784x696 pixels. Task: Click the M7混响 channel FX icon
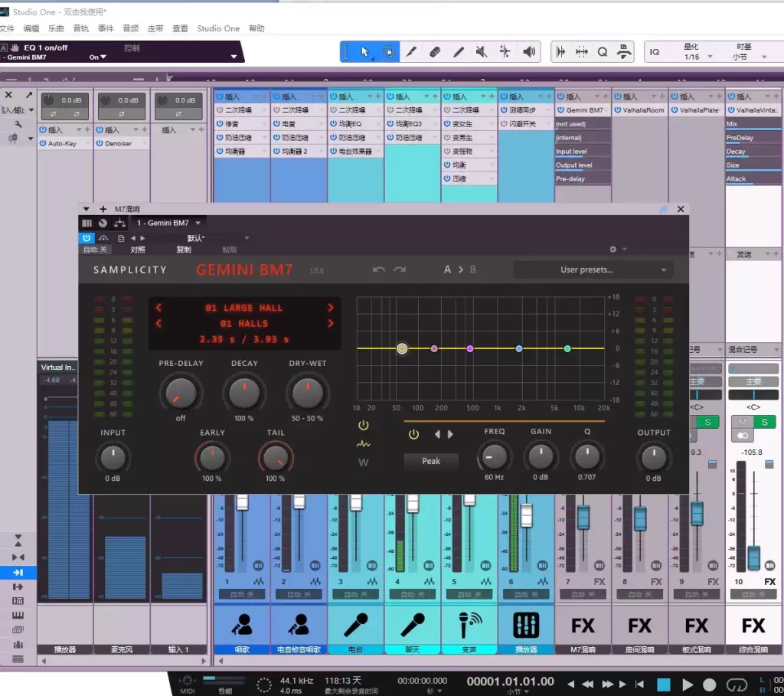(583, 626)
